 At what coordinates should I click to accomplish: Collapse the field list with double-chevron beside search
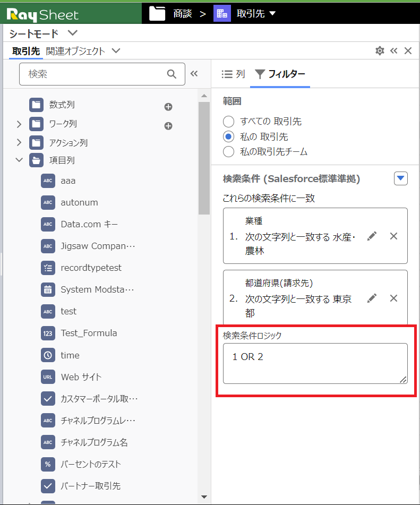point(194,74)
